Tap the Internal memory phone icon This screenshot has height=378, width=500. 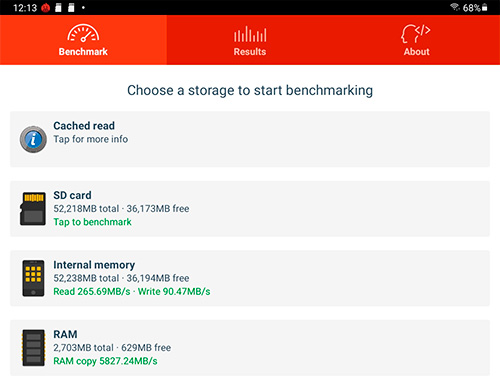pos(33,278)
